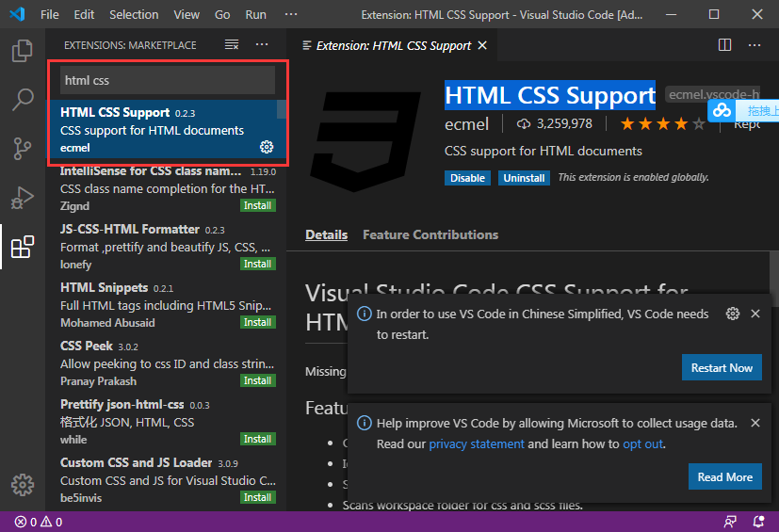The image size is (779, 532).
Task: Click the split editor icon
Action: coord(725,45)
